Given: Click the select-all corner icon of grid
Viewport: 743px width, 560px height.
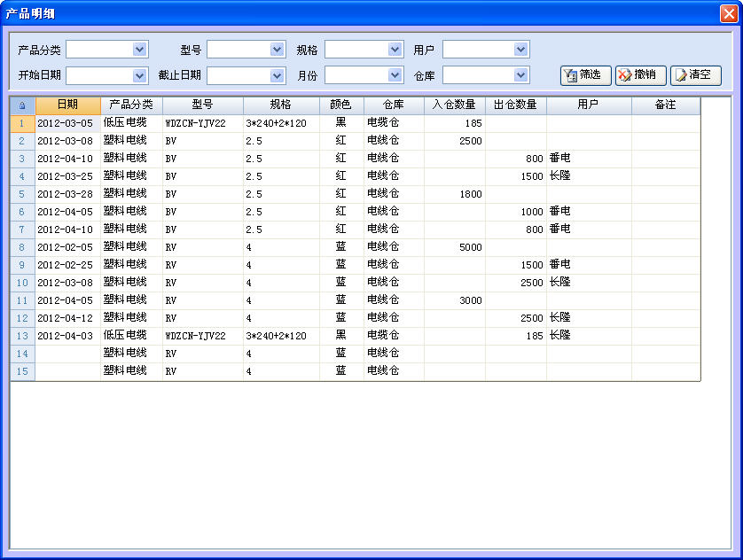Looking at the screenshot, I should (x=22, y=105).
